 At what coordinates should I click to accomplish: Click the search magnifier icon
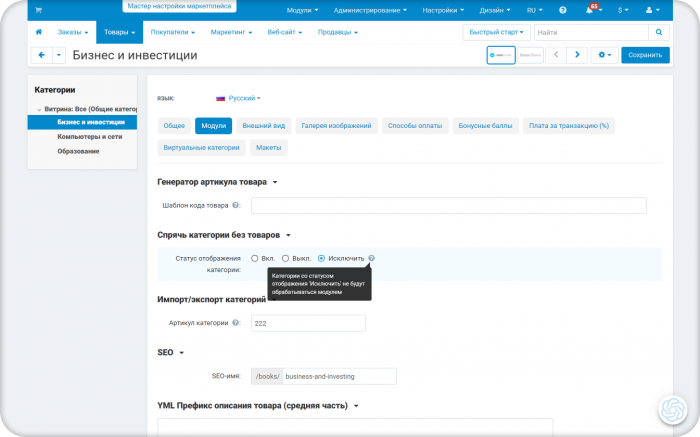(x=659, y=32)
